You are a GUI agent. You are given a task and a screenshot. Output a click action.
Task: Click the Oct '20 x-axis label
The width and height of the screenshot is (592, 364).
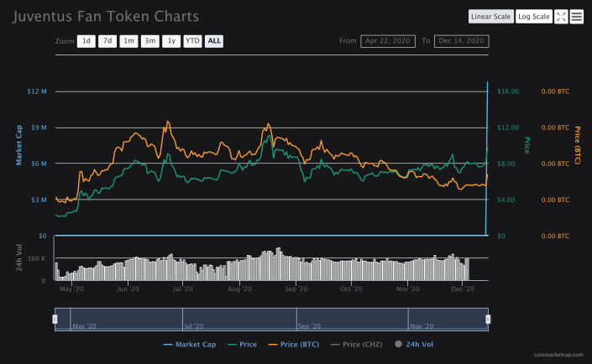click(351, 289)
